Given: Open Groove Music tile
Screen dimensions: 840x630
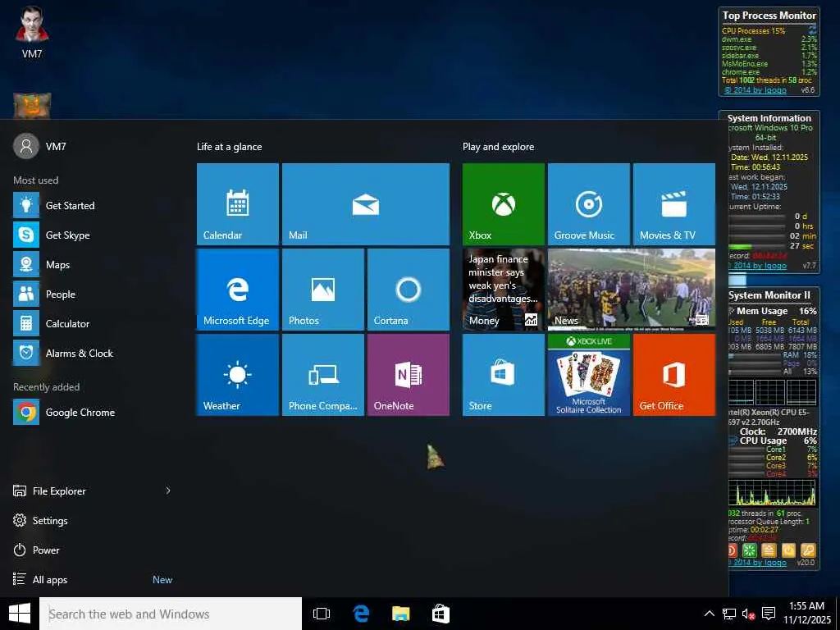Looking at the screenshot, I should [x=588, y=204].
